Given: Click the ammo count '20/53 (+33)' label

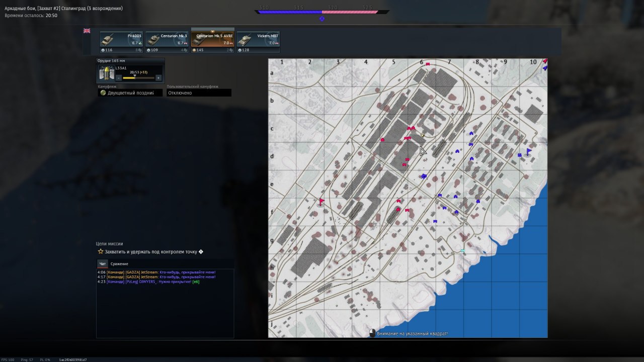Looking at the screenshot, I should click(139, 72).
